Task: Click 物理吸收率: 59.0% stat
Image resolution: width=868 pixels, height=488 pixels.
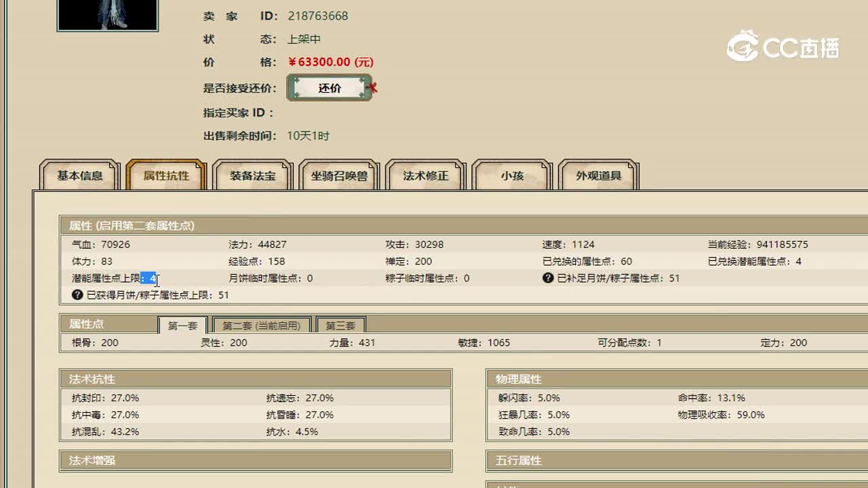Action: point(721,415)
